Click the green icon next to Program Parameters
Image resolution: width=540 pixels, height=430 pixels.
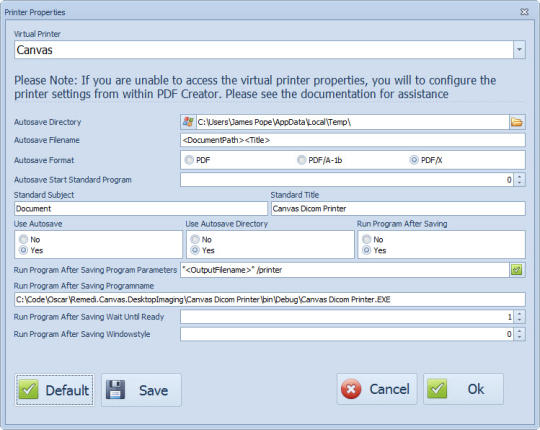516,270
